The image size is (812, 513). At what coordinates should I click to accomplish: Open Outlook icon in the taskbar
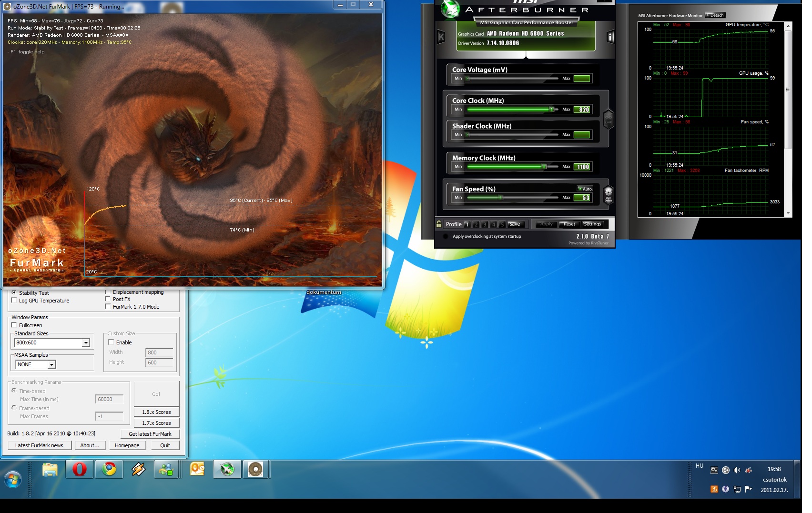(197, 470)
